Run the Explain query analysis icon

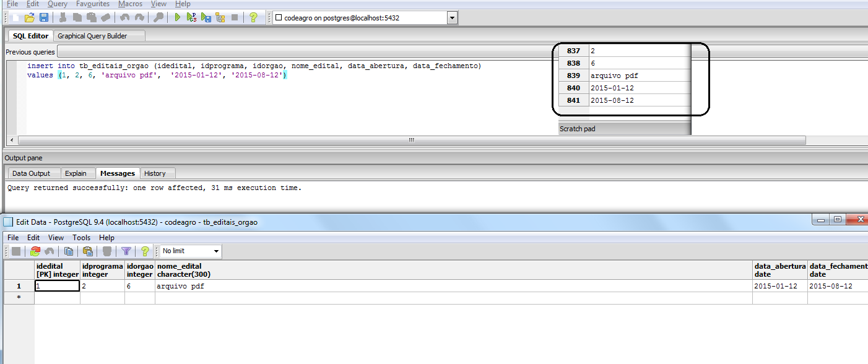click(222, 17)
